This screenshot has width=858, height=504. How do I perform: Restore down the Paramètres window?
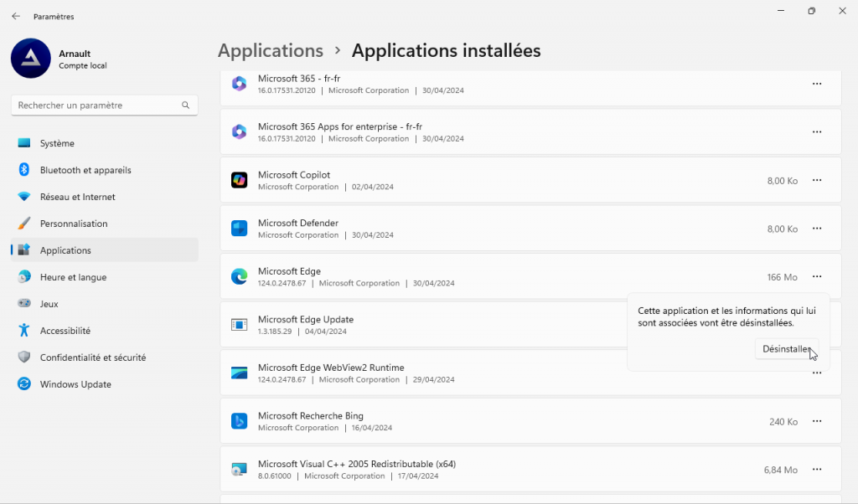click(811, 11)
